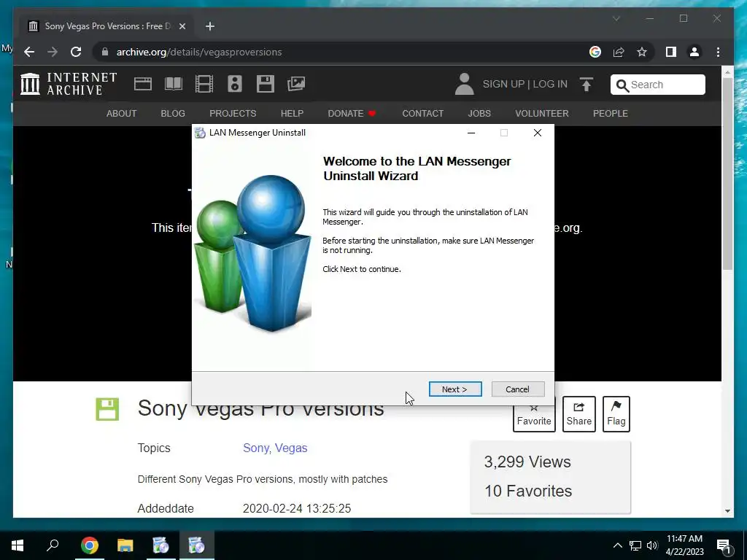Click '3,299 Views' text
Viewport: 747px width, 560px height.
pyautogui.click(x=527, y=462)
